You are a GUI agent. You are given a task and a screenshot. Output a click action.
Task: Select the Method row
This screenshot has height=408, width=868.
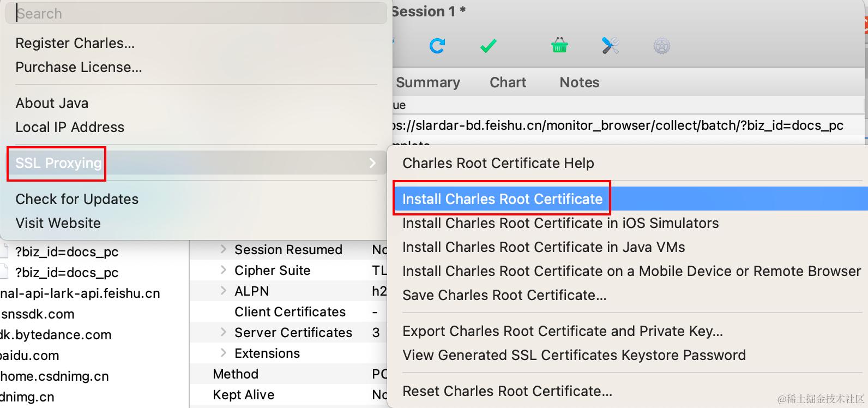pyautogui.click(x=289, y=374)
